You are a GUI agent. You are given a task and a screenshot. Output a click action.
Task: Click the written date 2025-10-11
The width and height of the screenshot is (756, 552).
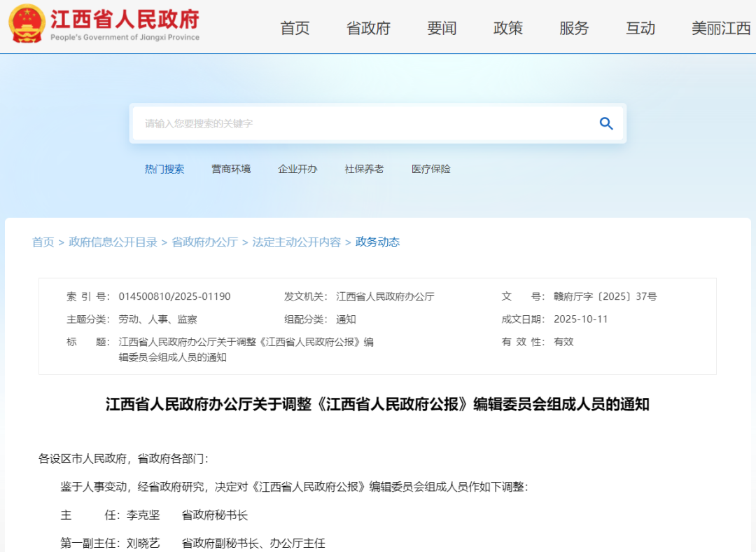click(x=580, y=319)
